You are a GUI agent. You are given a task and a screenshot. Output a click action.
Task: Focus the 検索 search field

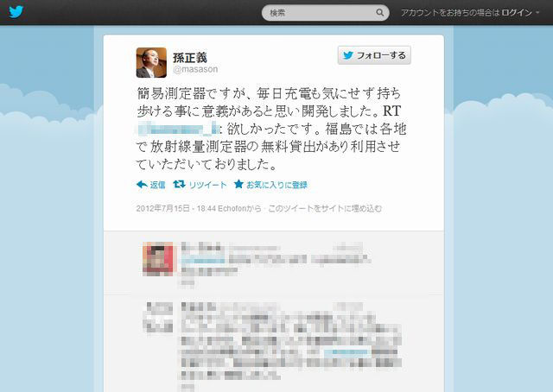coord(325,13)
